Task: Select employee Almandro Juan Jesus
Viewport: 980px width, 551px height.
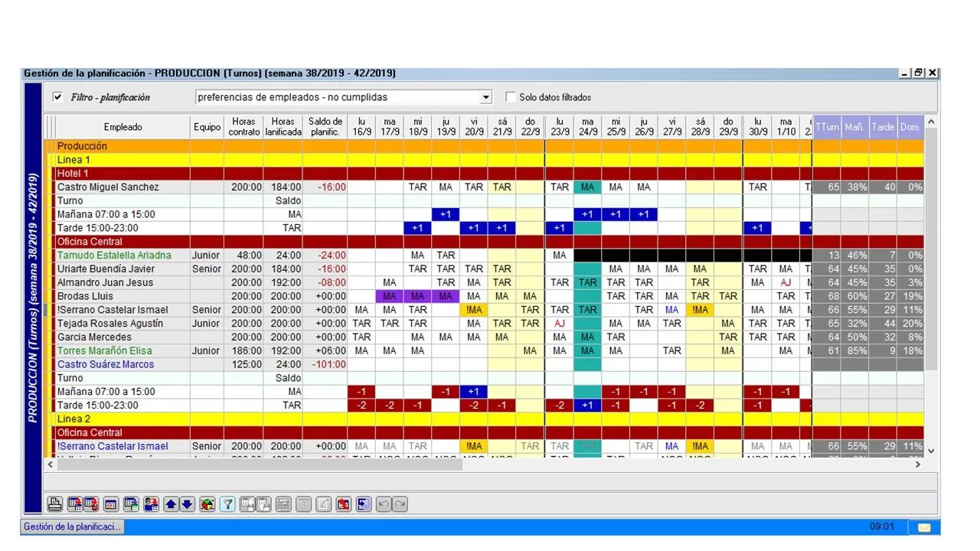Action: click(x=105, y=283)
